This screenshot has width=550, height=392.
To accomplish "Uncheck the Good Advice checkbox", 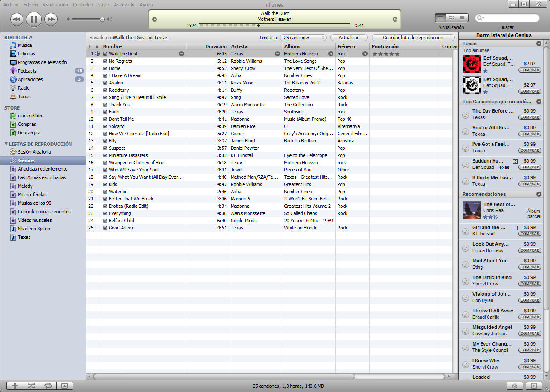I will coord(105,228).
